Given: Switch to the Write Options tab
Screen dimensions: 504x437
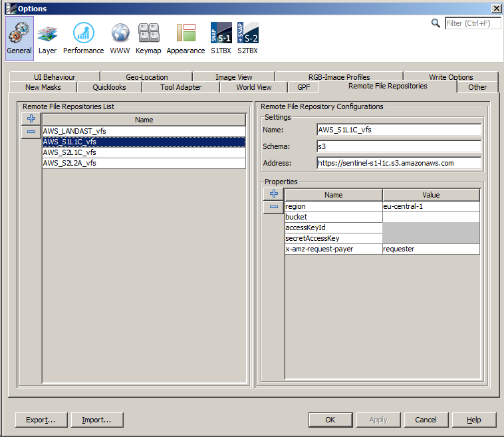Looking at the screenshot, I should pos(451,77).
